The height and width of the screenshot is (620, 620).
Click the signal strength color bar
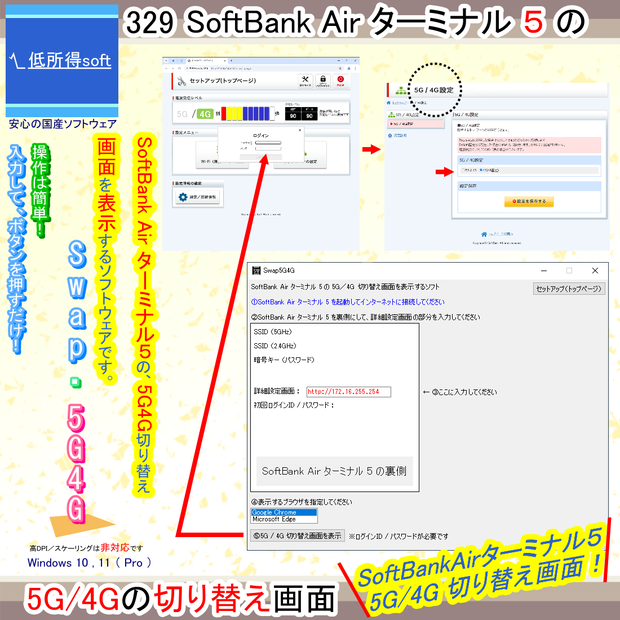coord(247,113)
